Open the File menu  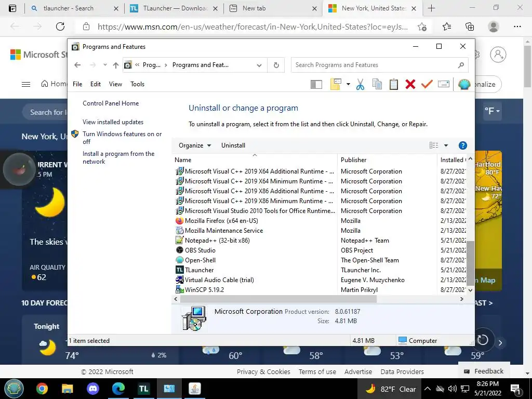[x=77, y=84]
